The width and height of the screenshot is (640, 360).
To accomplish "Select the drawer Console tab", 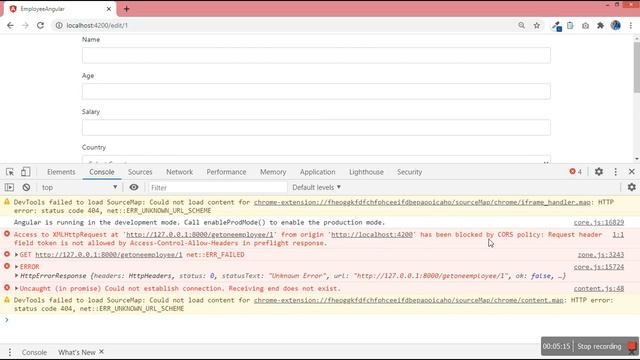I will (34, 352).
